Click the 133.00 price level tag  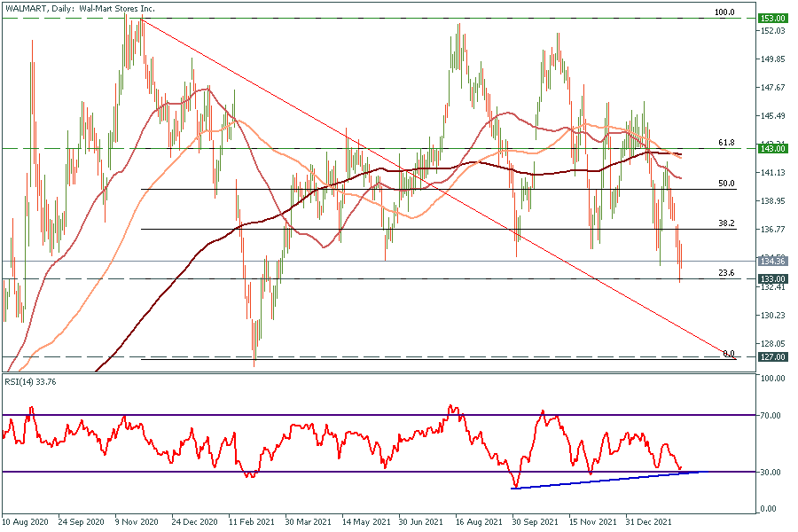pyautogui.click(x=773, y=278)
